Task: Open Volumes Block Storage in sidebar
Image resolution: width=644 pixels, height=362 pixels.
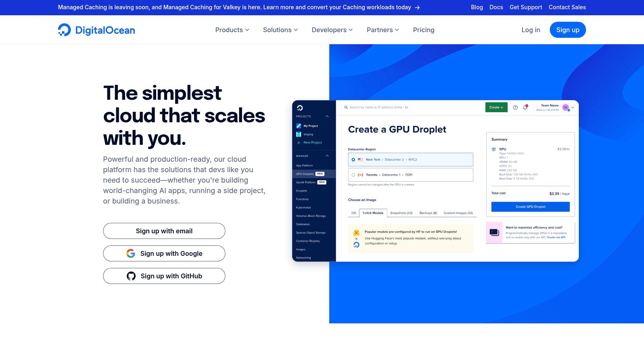Action: click(311, 216)
